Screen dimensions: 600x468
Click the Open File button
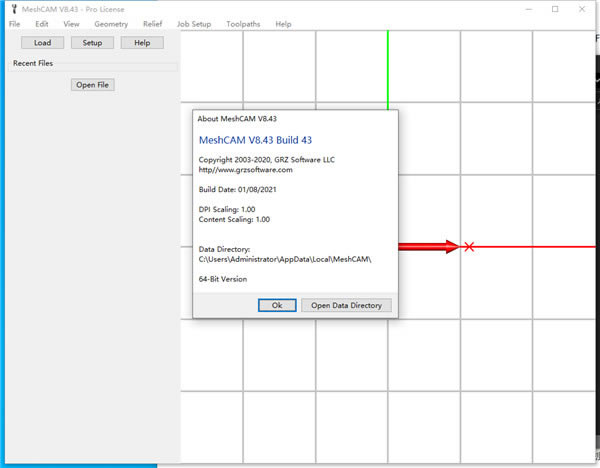coord(92,85)
